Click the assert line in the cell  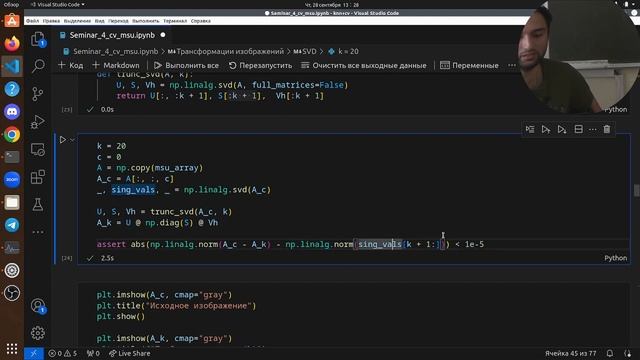[x=290, y=244]
